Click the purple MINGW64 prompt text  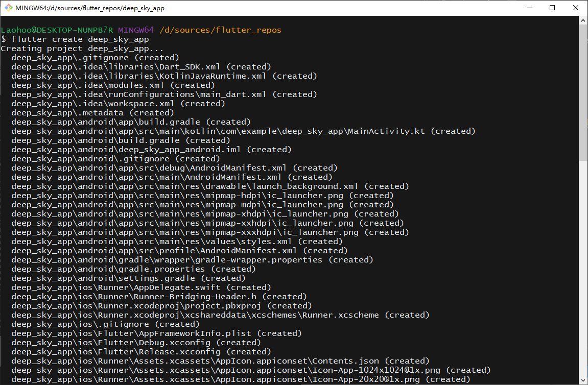point(136,30)
